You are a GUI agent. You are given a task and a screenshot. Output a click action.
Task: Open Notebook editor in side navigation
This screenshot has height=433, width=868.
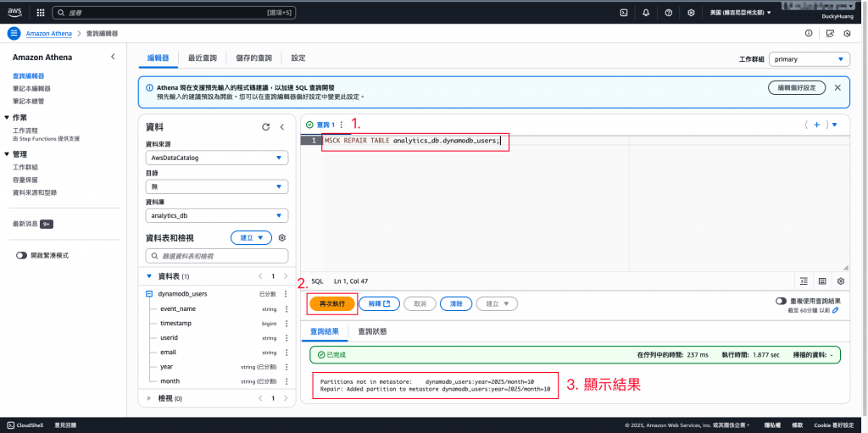[x=31, y=88]
